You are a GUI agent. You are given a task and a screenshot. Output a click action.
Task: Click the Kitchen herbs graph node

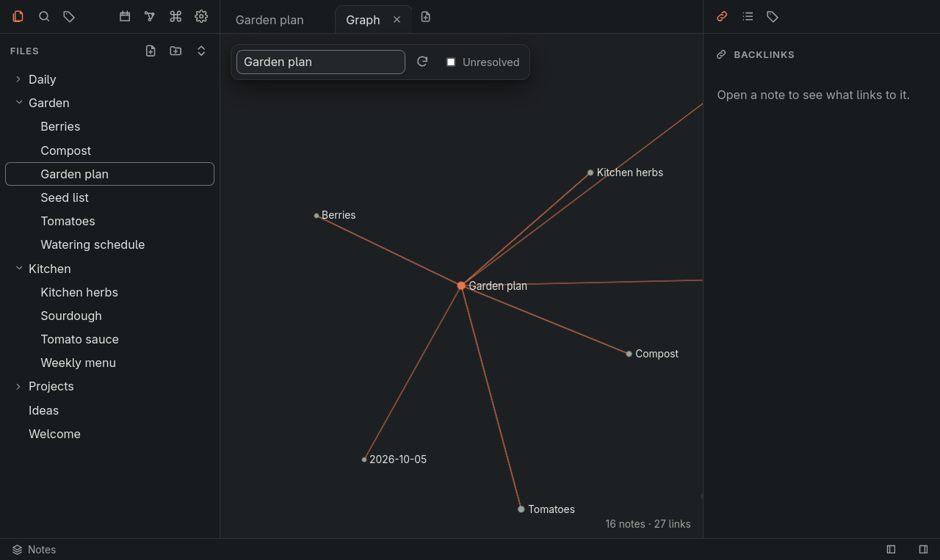(590, 173)
